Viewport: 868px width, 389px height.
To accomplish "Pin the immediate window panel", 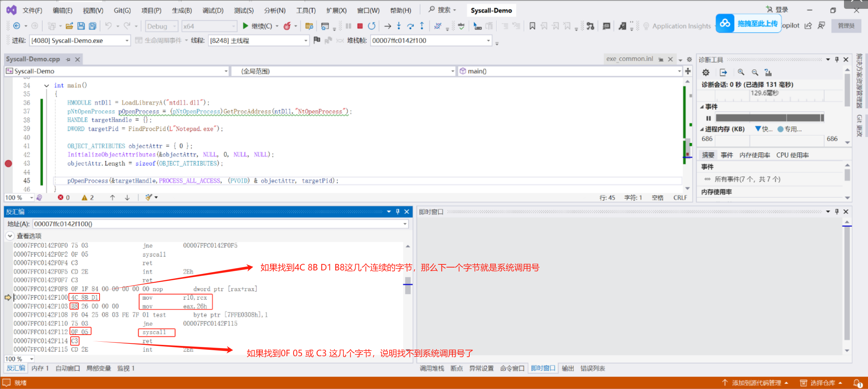I will click(x=837, y=211).
